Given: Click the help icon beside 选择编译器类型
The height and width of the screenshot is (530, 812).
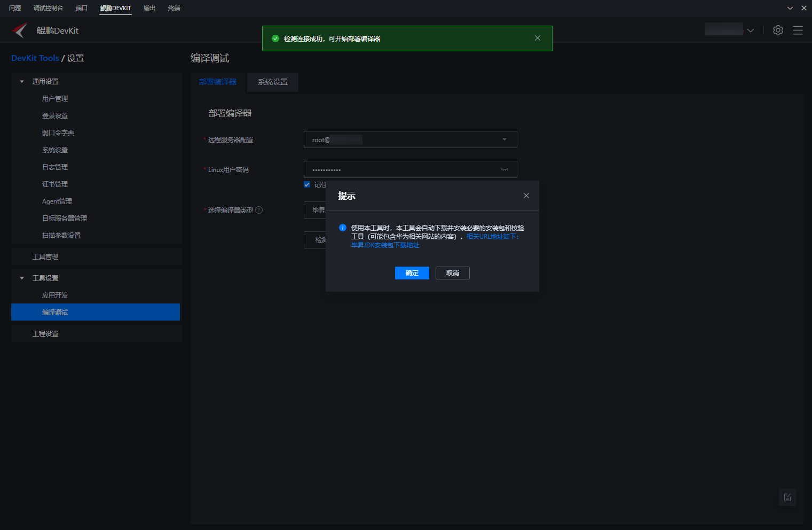Looking at the screenshot, I should (x=259, y=210).
